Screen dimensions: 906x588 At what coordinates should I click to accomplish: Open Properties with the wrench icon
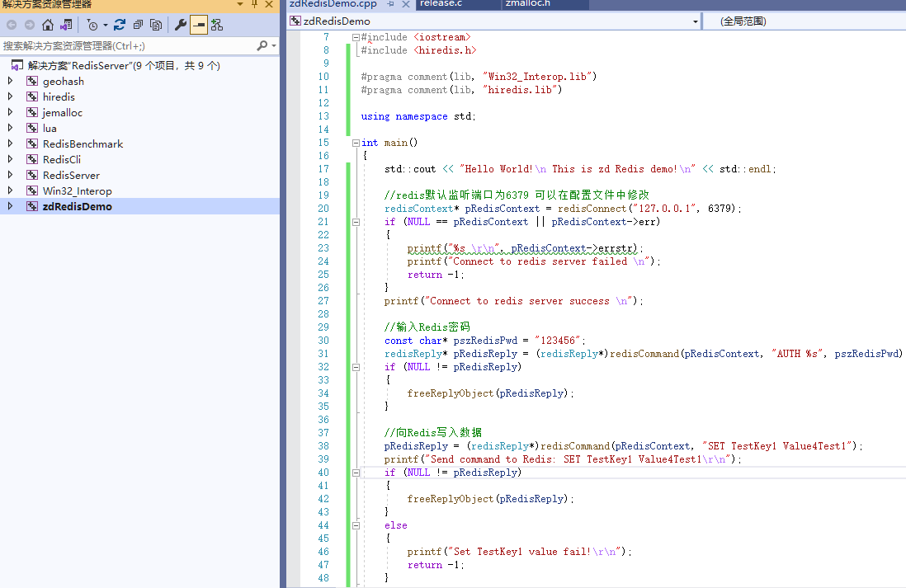tap(180, 25)
